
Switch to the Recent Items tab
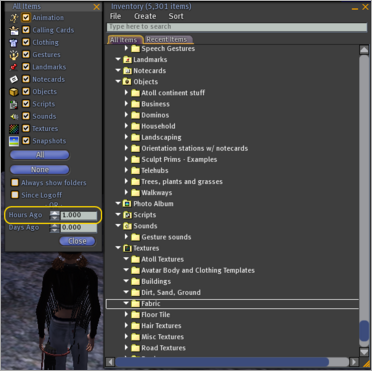pyautogui.click(x=168, y=40)
